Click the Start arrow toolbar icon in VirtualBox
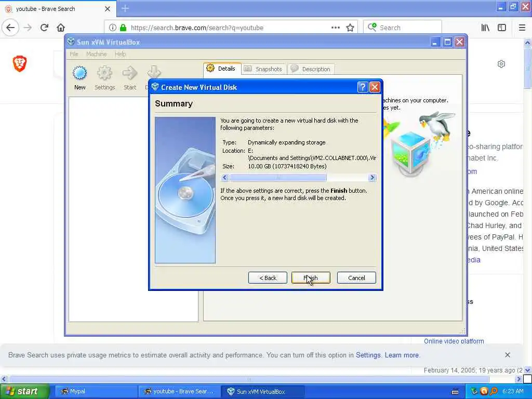Viewport: 532px width, 399px height. click(129, 78)
